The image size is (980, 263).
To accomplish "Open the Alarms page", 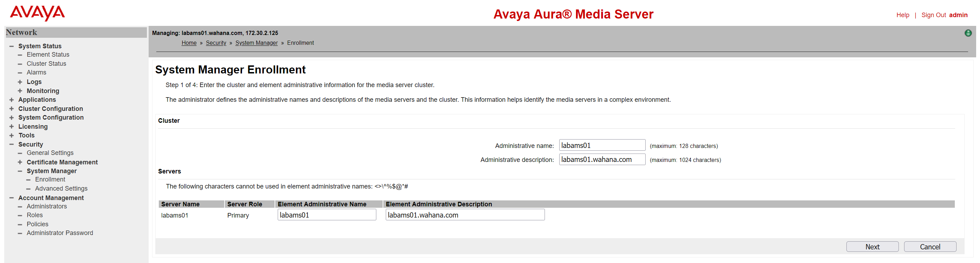I will 36,72.
